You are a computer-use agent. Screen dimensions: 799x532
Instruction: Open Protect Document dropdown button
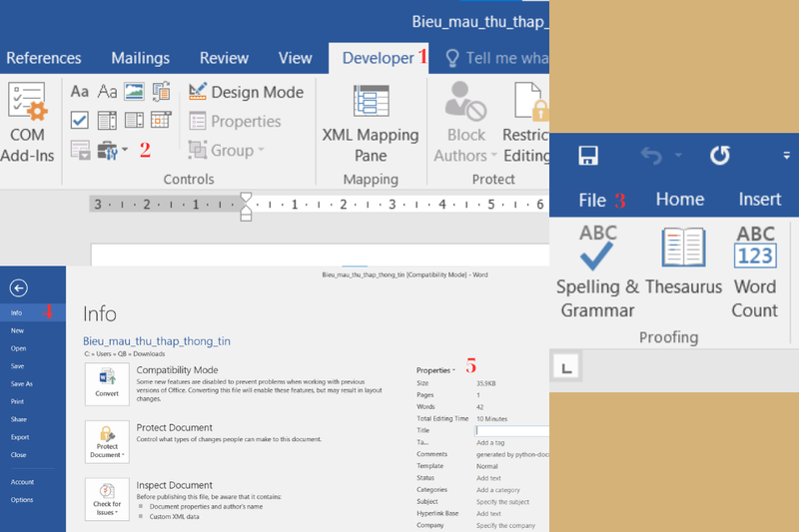click(x=107, y=442)
